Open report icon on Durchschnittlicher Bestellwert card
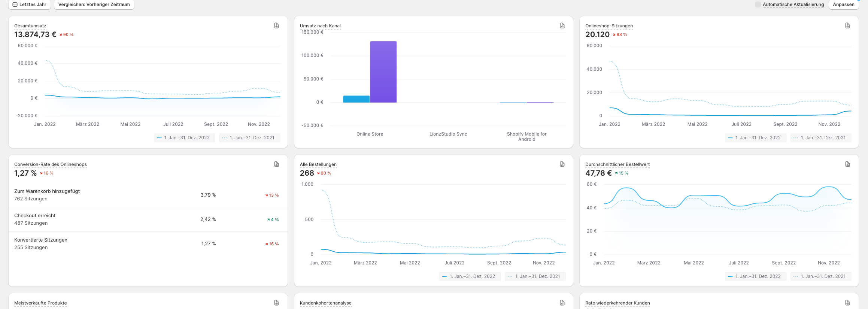Viewport: 868px width, 309px height. (847, 164)
